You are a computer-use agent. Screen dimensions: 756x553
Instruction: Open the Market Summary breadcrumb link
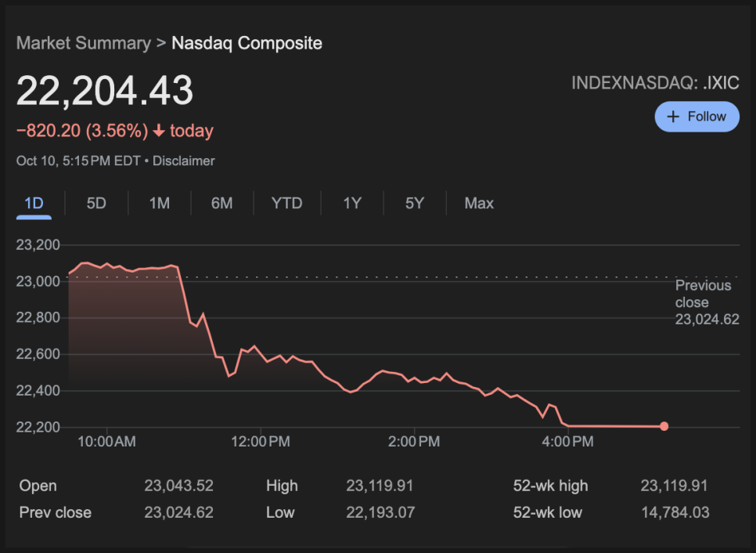pos(83,43)
